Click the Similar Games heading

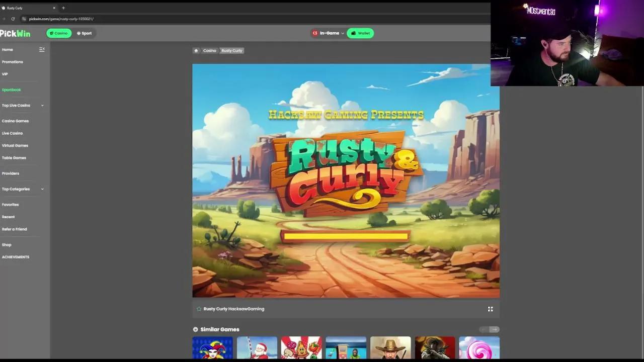[x=220, y=329]
